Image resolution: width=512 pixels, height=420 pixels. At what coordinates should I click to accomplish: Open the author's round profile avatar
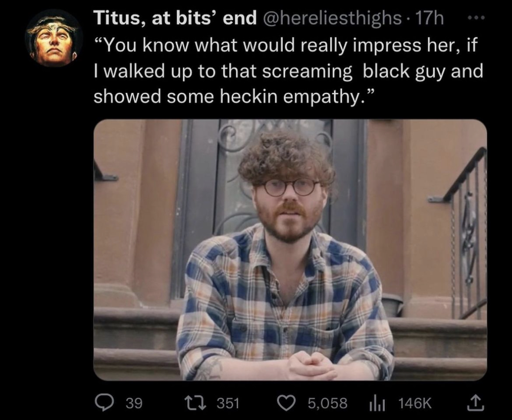pyautogui.click(x=54, y=38)
